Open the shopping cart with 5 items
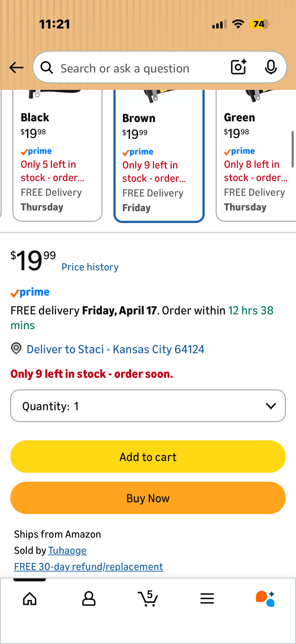 pos(148,599)
